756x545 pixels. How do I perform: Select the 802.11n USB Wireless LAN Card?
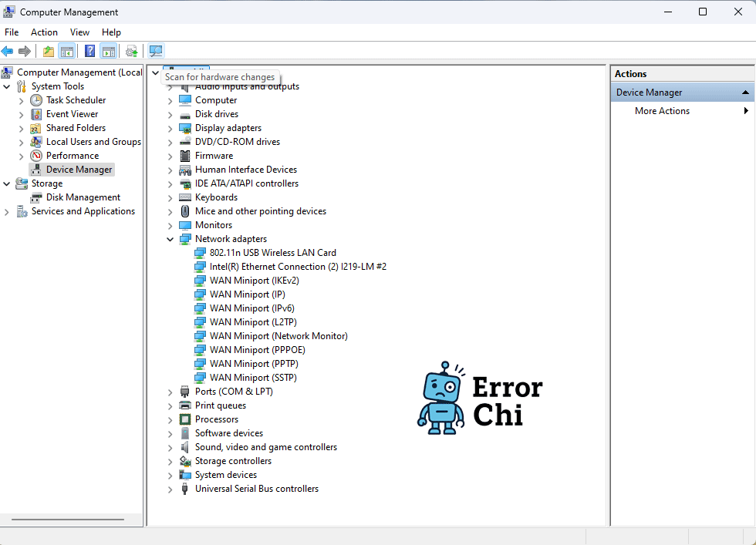click(272, 253)
